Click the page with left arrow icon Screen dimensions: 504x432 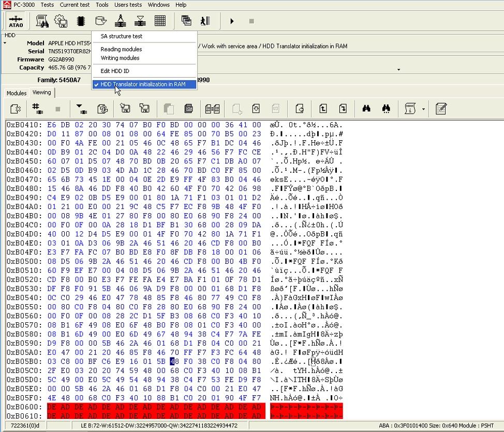[x=300, y=109]
